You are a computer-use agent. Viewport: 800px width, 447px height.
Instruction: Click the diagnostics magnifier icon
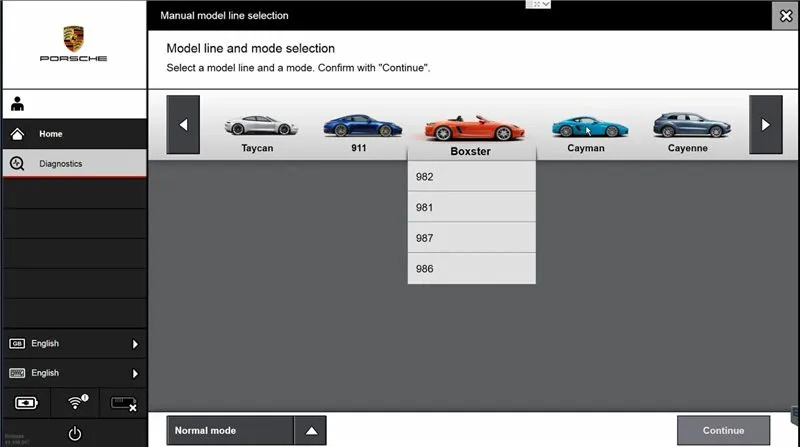[x=17, y=163]
